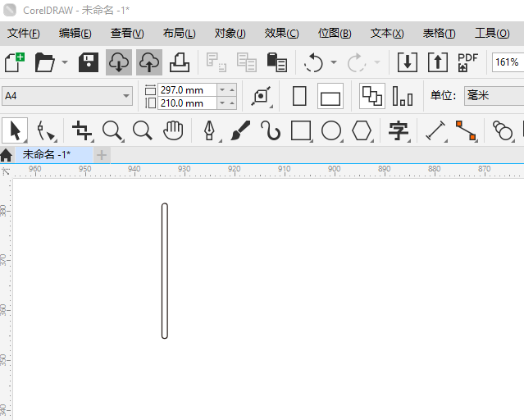Click the cloud download icon
524x420 pixels.
119,62
